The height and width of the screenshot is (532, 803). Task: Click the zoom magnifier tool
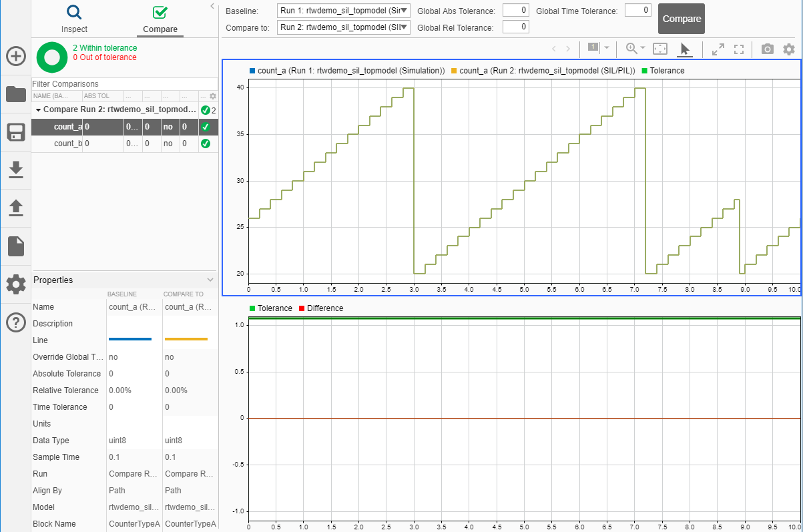tap(631, 48)
